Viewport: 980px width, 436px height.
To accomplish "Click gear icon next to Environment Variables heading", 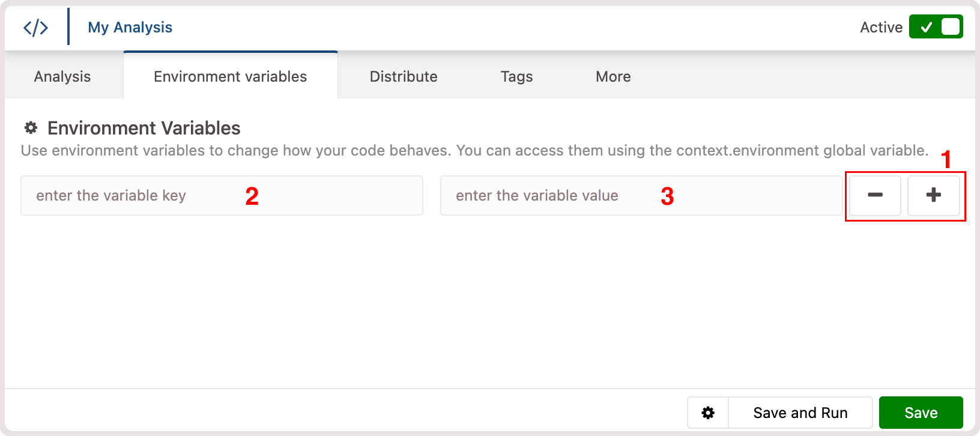I will coord(31,128).
